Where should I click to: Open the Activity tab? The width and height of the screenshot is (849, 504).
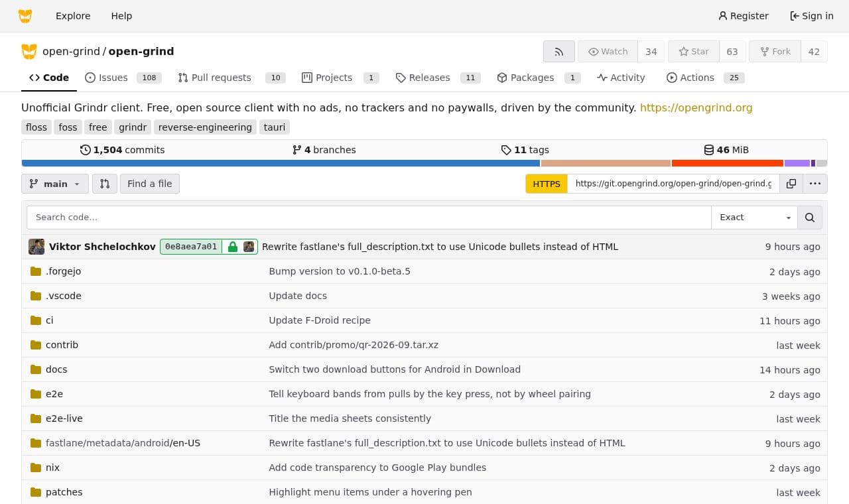(x=621, y=78)
